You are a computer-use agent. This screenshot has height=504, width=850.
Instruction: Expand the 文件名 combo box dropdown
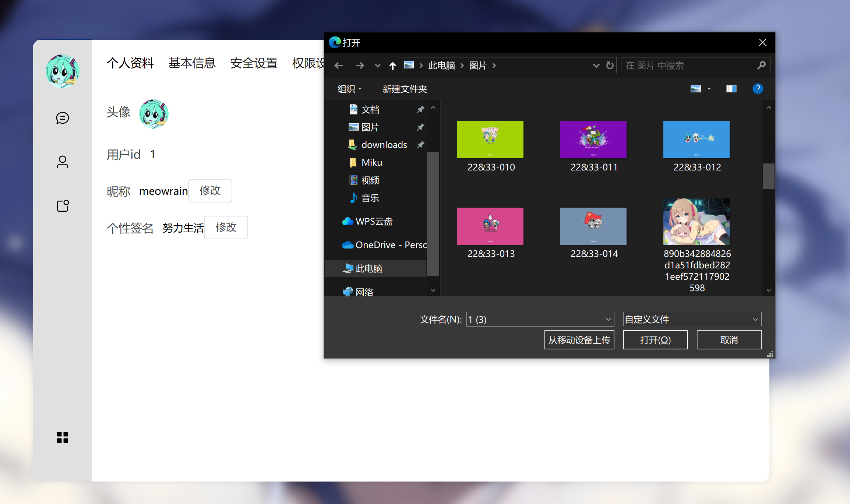[608, 319]
